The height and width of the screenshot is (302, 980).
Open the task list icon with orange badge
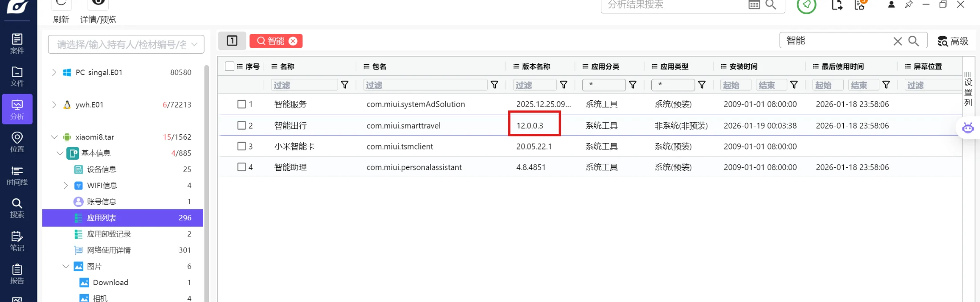pos(860,5)
